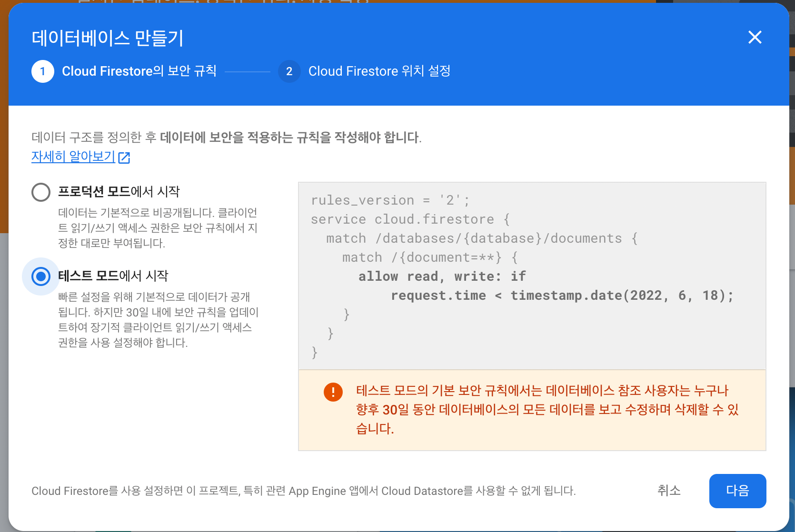The width and height of the screenshot is (795, 532).
Task: Select 테스트 모드에서 시작 radio button
Action: [x=41, y=276]
